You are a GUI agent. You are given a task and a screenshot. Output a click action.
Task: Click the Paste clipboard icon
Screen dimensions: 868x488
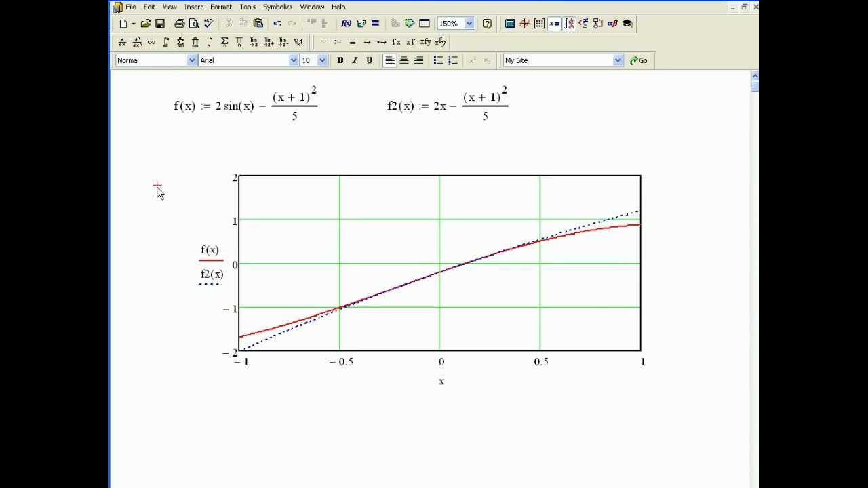tap(258, 24)
